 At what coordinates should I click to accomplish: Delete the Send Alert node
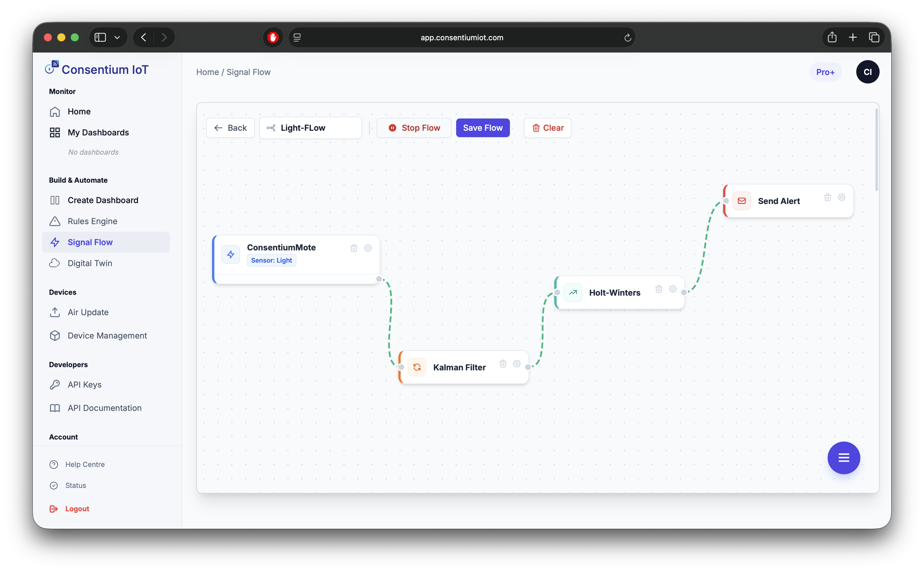click(x=827, y=198)
